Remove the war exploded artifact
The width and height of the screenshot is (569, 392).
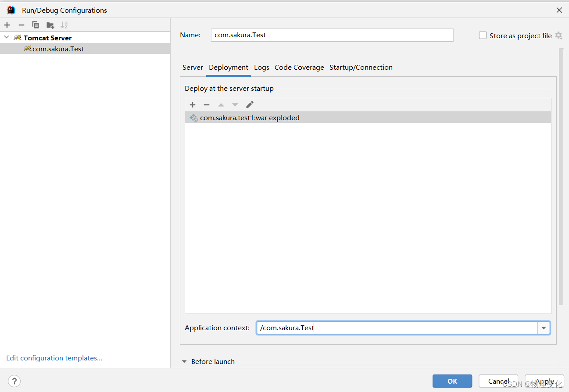[207, 105]
